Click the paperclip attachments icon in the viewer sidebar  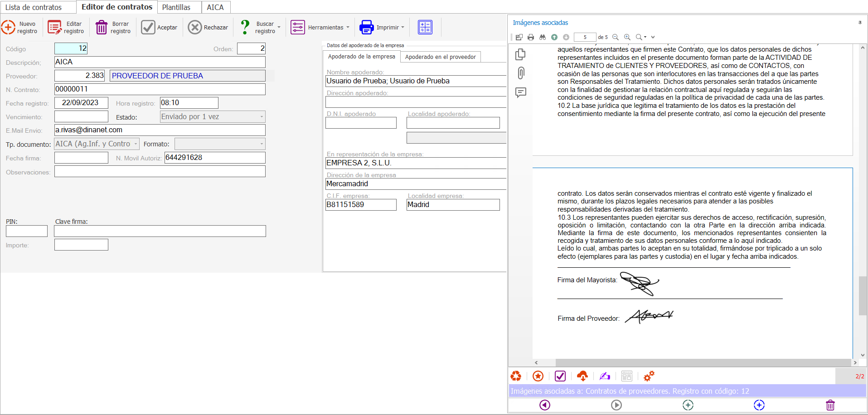(x=521, y=73)
